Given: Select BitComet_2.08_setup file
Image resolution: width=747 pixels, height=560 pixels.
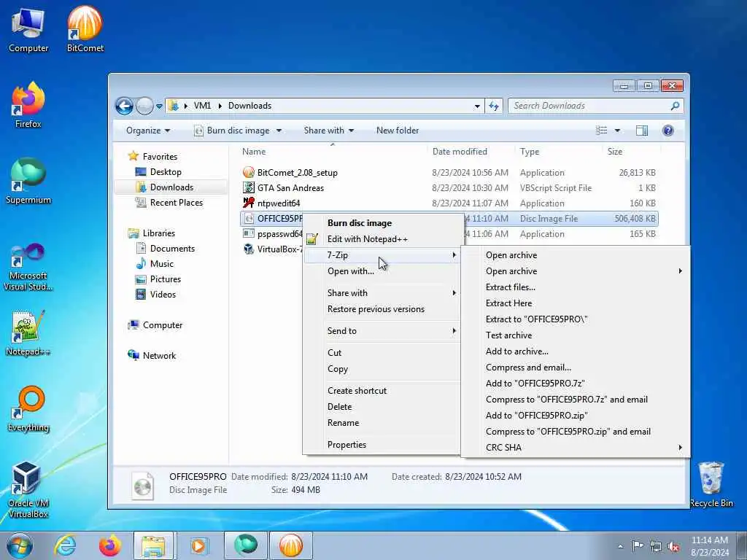Looking at the screenshot, I should [298, 173].
